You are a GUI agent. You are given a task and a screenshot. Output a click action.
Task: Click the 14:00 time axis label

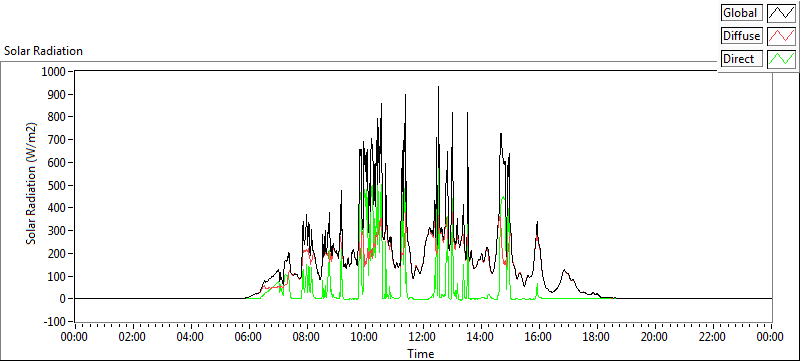coord(481,337)
